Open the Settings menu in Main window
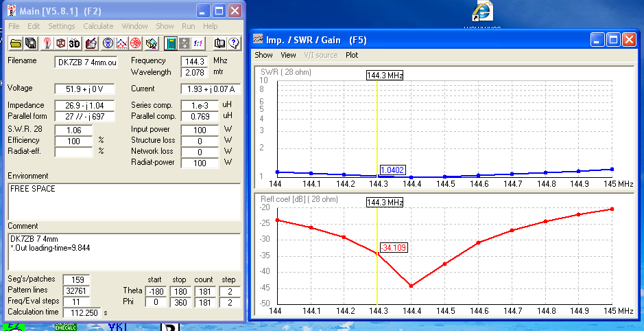The height and width of the screenshot is (331, 644). coord(62,26)
